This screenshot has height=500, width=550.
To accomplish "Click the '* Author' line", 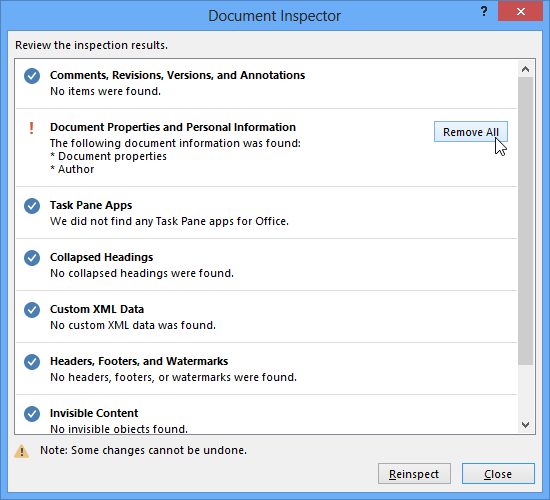I will click(72, 169).
